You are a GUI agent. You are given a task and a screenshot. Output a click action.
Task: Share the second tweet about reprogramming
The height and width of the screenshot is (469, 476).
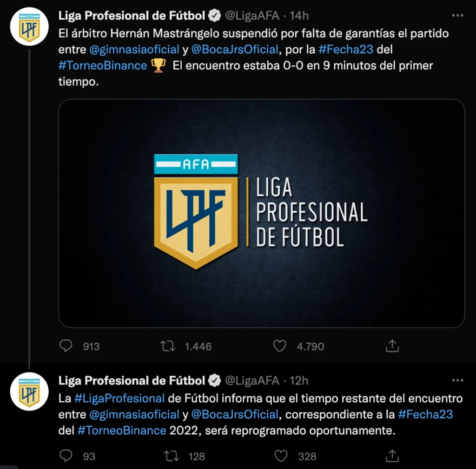pos(392,456)
